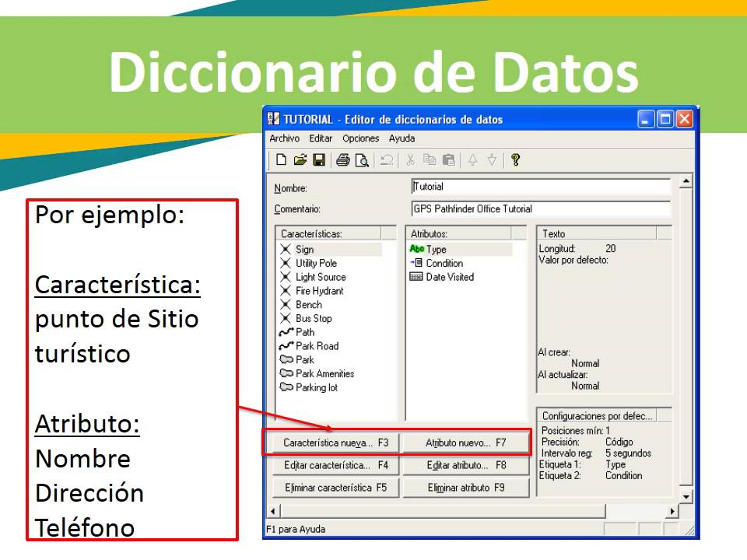The width and height of the screenshot is (747, 560).
Task: Click the horizontal scrollbar thumb
Action: point(443,512)
